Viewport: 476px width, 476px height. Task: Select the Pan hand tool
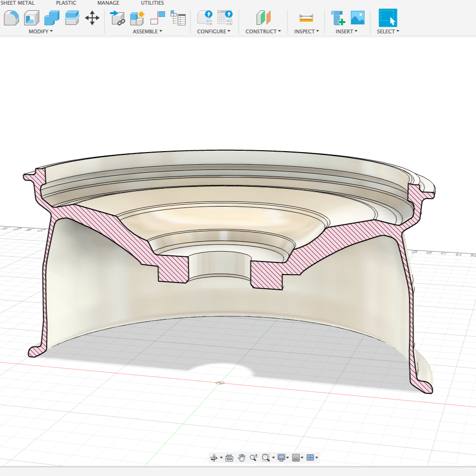click(241, 458)
